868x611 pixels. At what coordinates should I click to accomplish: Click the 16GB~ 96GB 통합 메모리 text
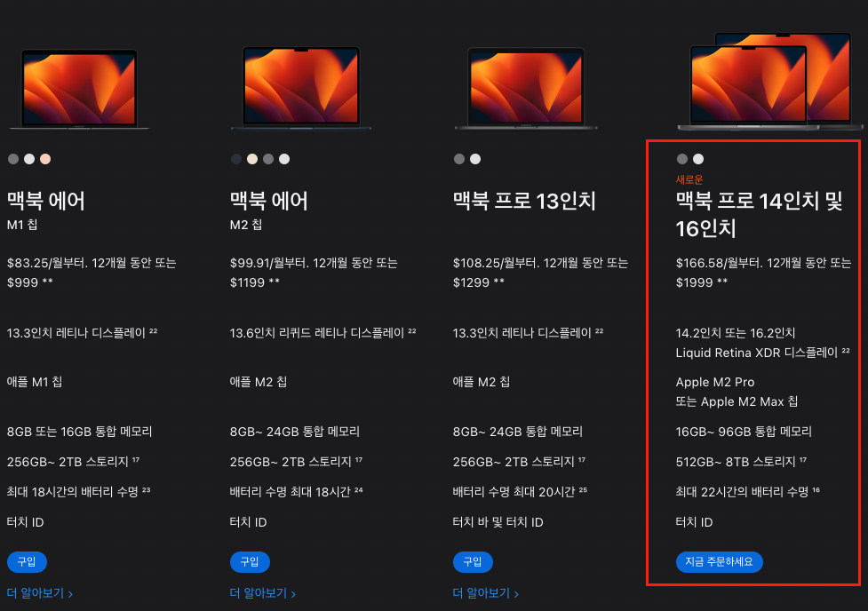coord(744,432)
